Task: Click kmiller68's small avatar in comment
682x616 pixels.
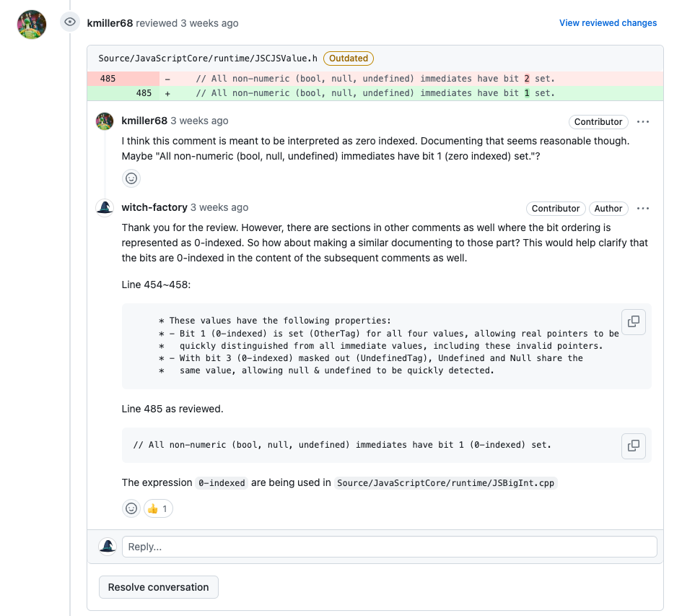Action: point(105,121)
